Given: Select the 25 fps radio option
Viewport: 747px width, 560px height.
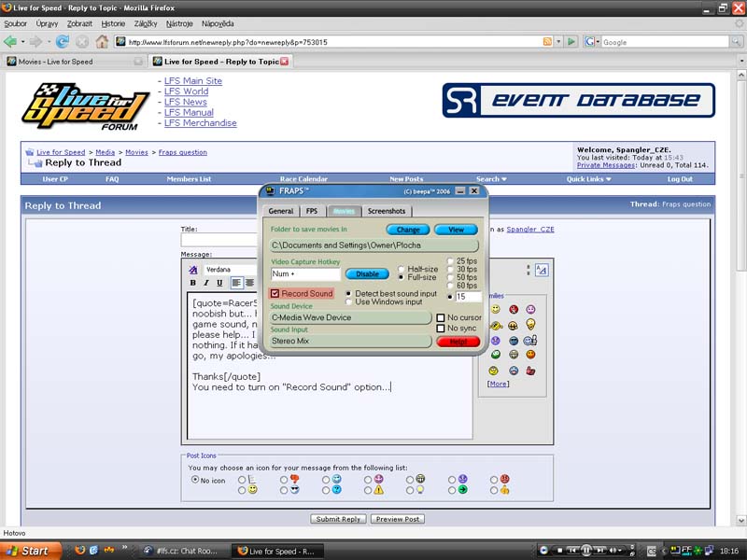Looking at the screenshot, I should tap(450, 261).
